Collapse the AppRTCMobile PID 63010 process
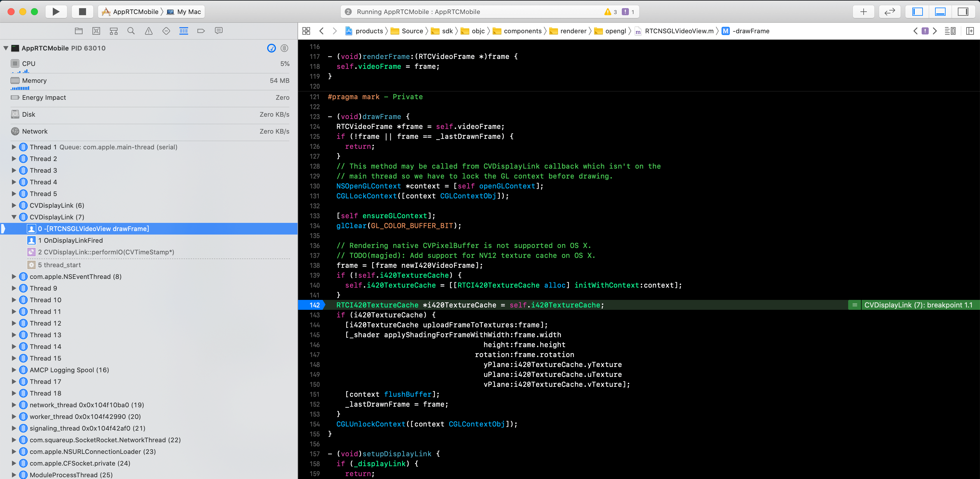This screenshot has height=479, width=980. coord(6,48)
